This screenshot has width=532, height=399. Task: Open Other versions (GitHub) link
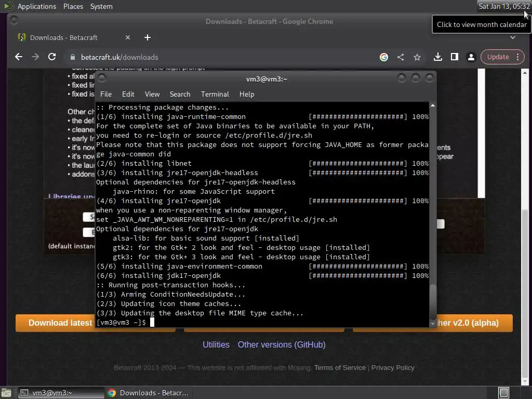[282, 345]
